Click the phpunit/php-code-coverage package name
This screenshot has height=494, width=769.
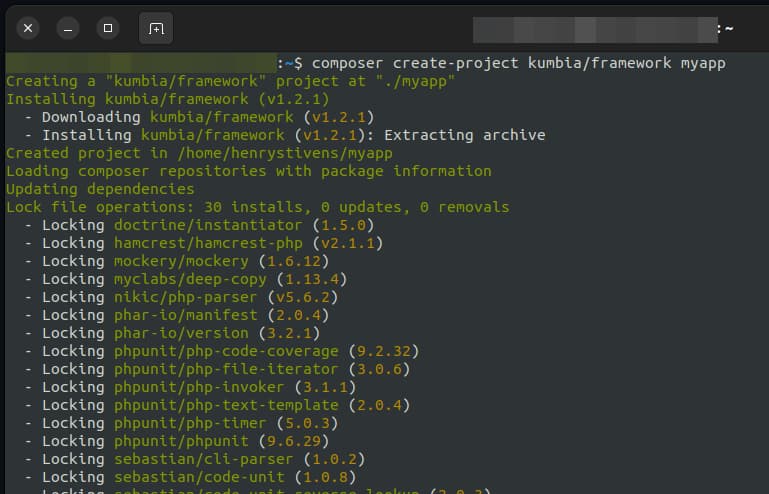click(226, 351)
